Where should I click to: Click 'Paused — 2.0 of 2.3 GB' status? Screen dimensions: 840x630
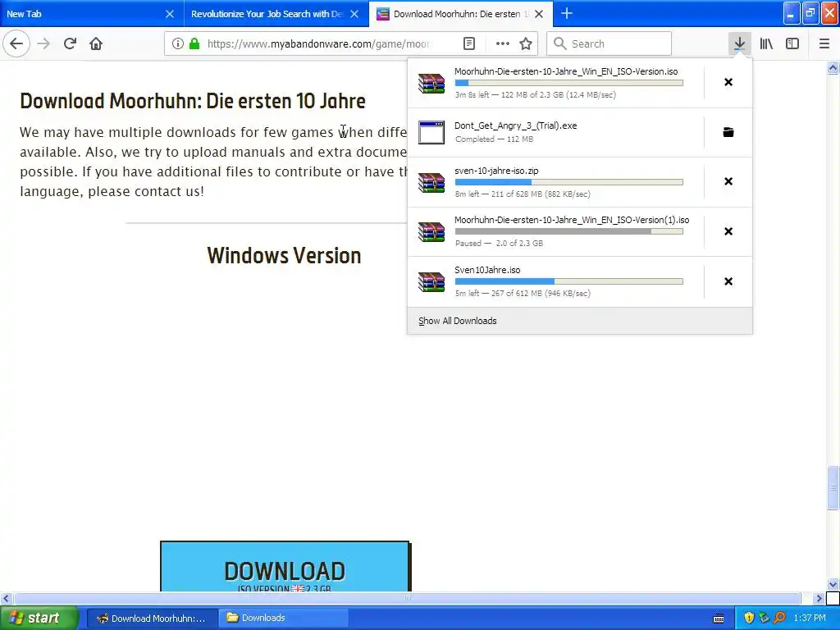click(x=499, y=243)
